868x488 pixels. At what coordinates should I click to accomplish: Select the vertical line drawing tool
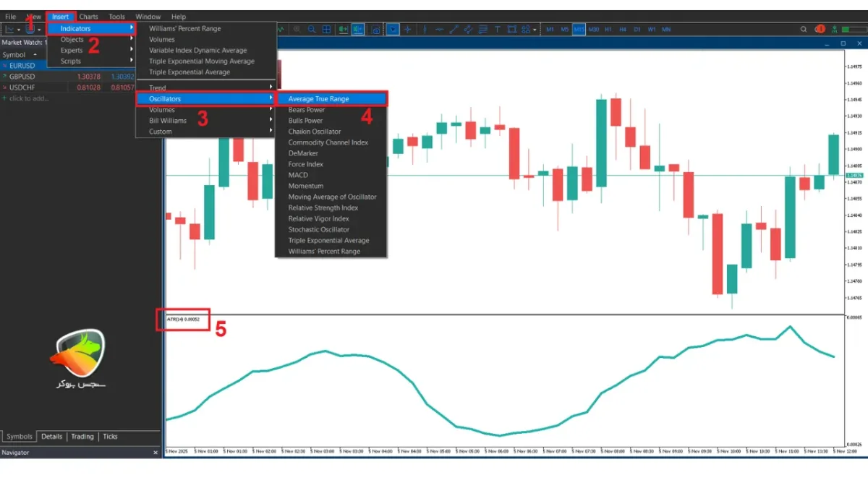[425, 30]
